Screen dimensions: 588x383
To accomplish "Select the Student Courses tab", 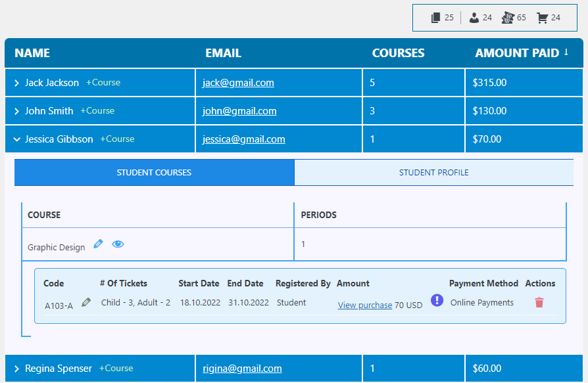I will pos(154,173).
